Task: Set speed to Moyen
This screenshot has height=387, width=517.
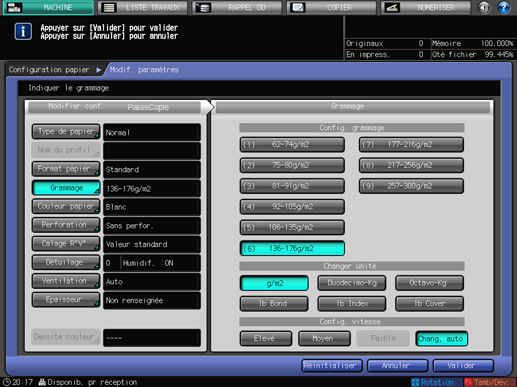Action: (324, 338)
